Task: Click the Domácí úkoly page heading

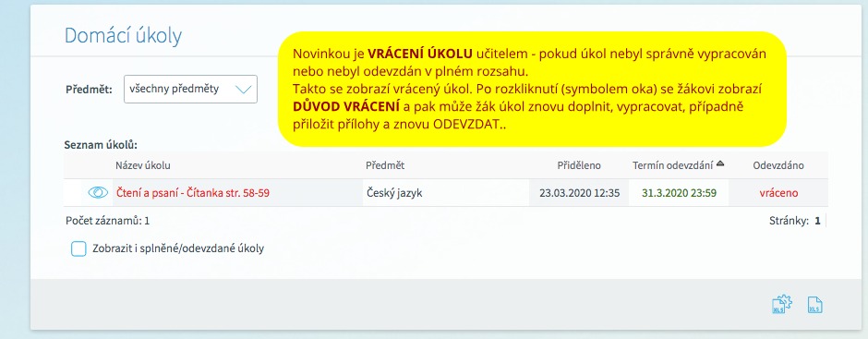Action: tap(123, 36)
